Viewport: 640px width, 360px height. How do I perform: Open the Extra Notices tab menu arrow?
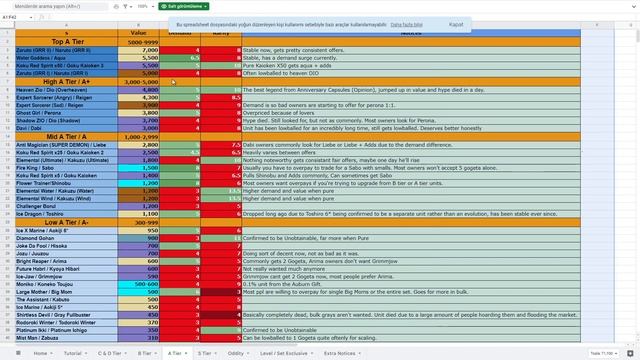360,353
